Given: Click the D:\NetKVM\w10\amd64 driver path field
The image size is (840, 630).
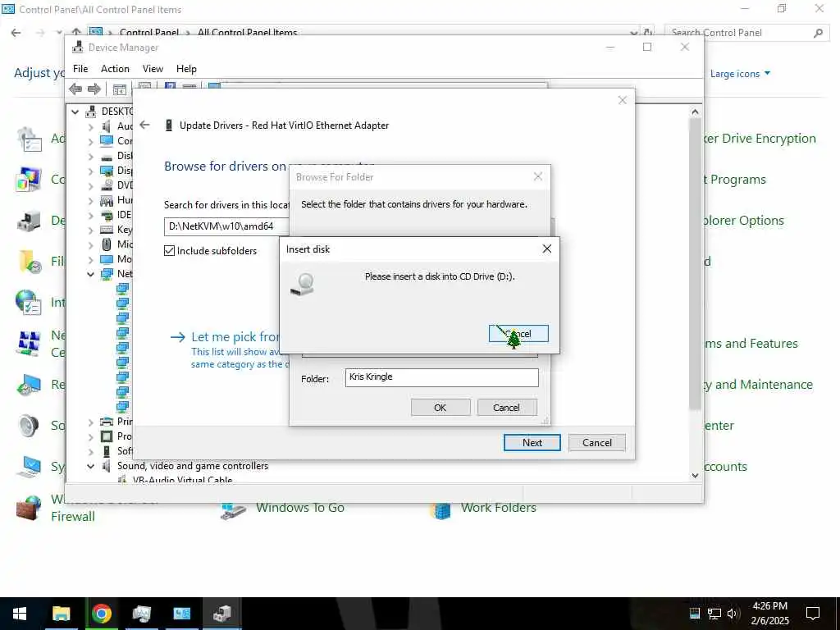Looking at the screenshot, I should [x=226, y=226].
